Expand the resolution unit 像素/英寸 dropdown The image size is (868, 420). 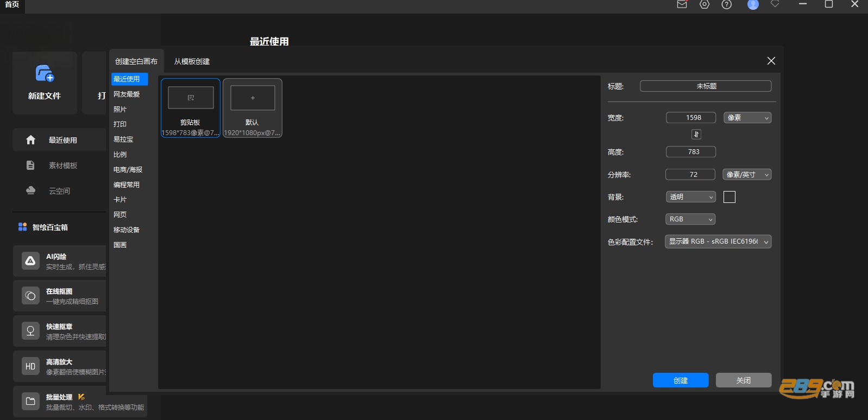pyautogui.click(x=747, y=175)
